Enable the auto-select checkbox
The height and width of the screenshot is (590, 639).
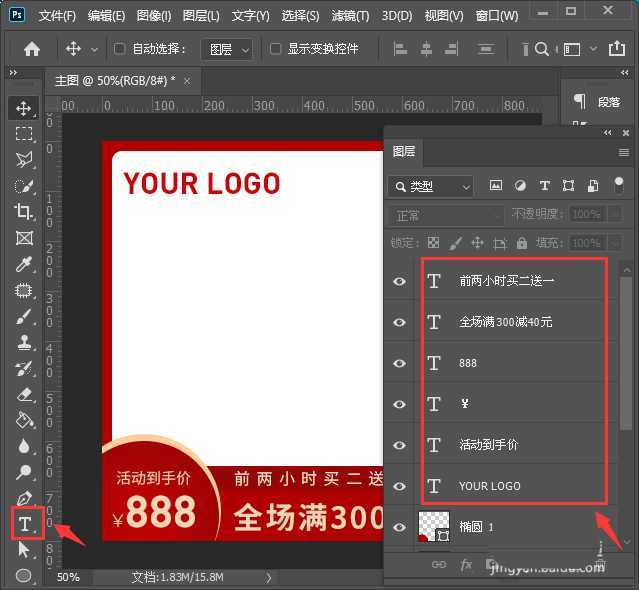(120, 49)
